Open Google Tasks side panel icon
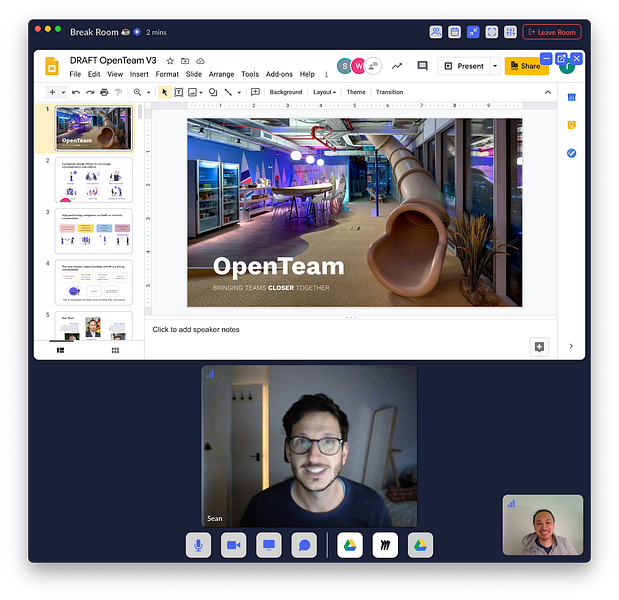 (x=571, y=153)
